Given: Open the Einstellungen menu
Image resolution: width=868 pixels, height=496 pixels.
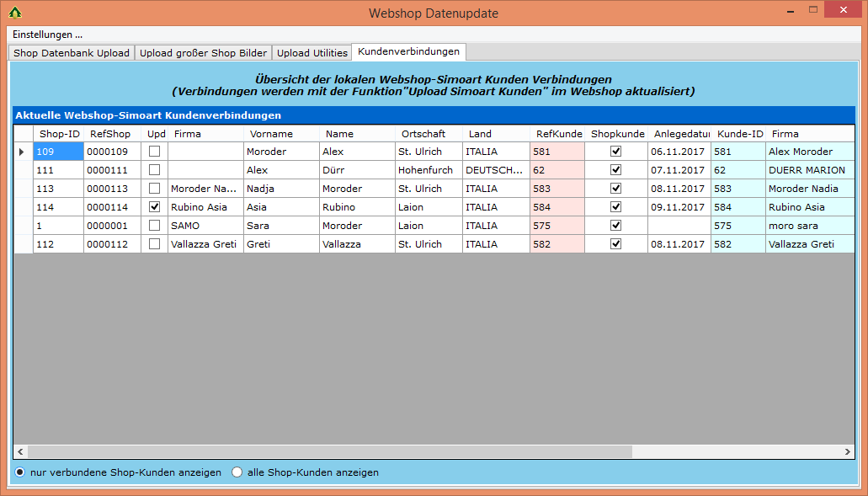Looking at the screenshot, I should click(47, 35).
